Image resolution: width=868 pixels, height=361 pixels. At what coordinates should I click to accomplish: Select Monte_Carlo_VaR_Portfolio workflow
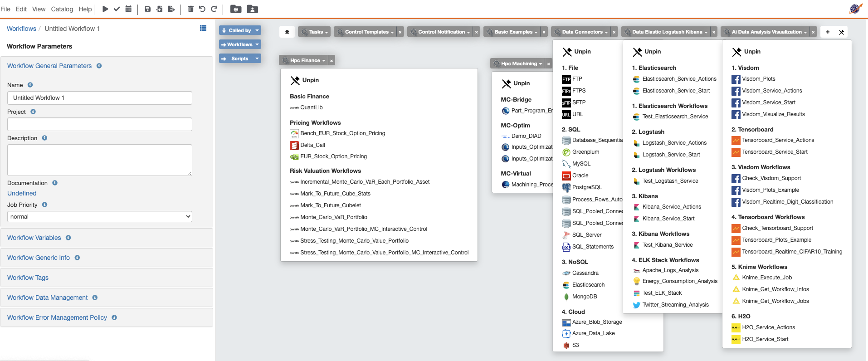[328, 217]
